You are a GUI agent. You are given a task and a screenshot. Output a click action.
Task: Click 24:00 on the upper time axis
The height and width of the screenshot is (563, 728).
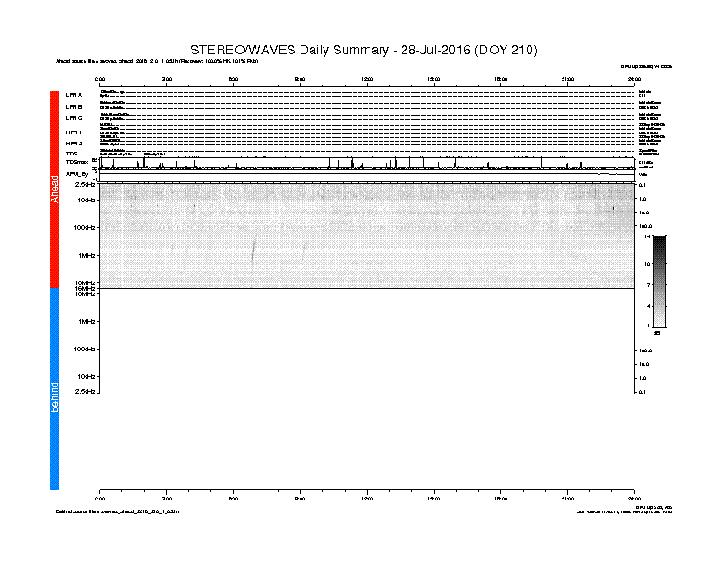pos(634,79)
